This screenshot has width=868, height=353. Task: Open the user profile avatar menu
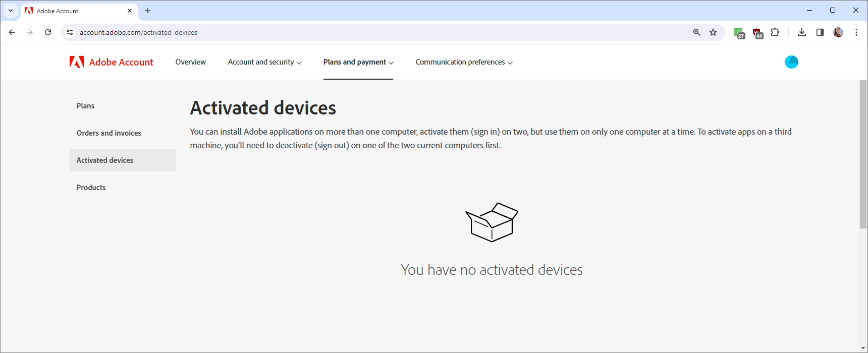791,62
